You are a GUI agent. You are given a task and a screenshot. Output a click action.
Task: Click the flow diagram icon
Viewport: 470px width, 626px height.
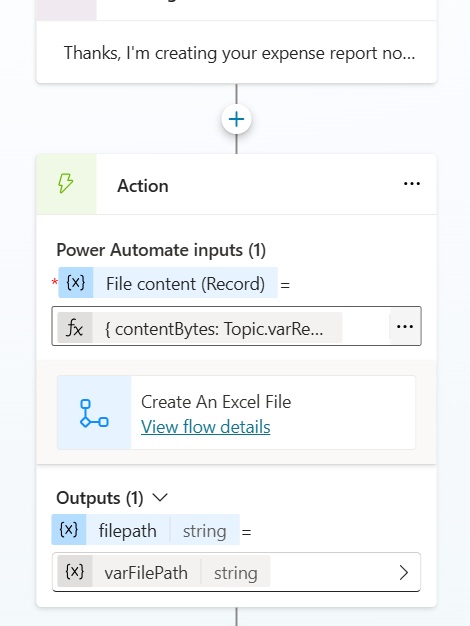[x=94, y=413]
